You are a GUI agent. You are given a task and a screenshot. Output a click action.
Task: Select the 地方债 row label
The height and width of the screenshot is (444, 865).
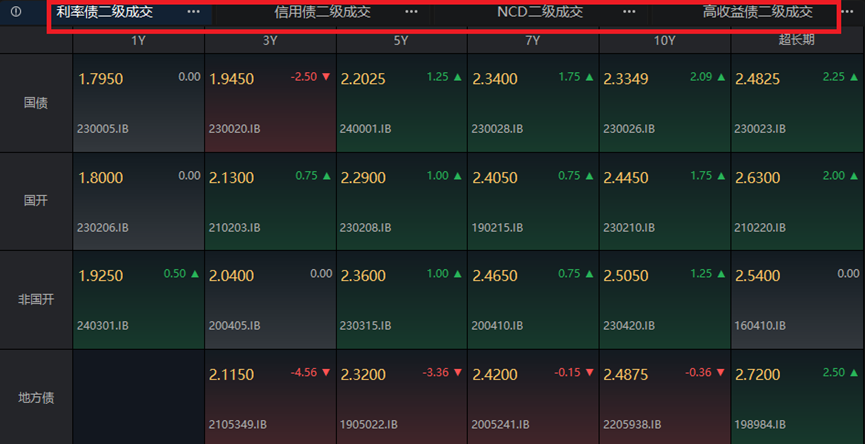pos(37,397)
